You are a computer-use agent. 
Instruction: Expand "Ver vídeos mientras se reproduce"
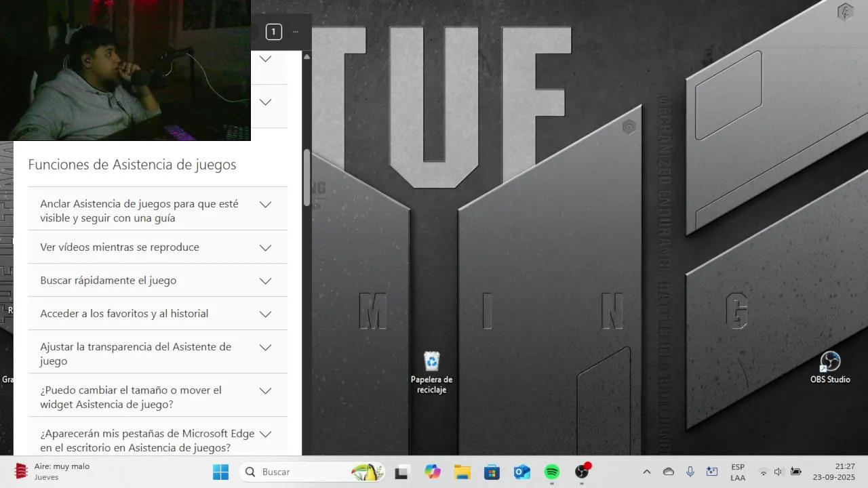(157, 247)
